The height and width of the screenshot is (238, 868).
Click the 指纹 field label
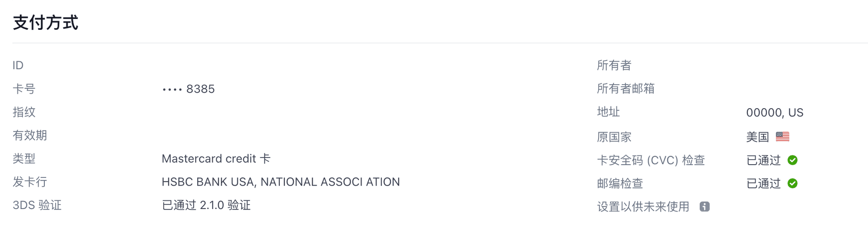point(24,112)
